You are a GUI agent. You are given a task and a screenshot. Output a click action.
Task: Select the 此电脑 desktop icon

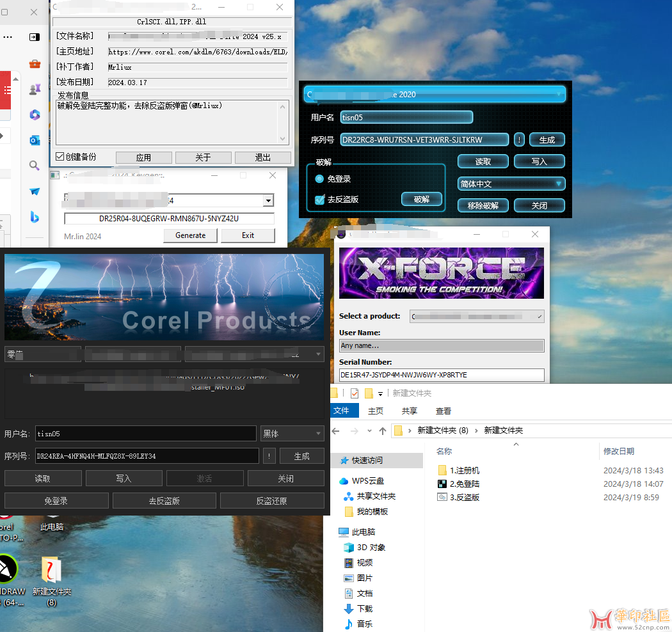pos(52,523)
